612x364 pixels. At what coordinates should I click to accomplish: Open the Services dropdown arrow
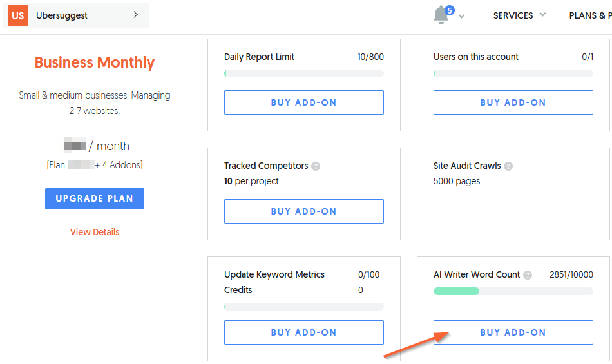point(542,15)
